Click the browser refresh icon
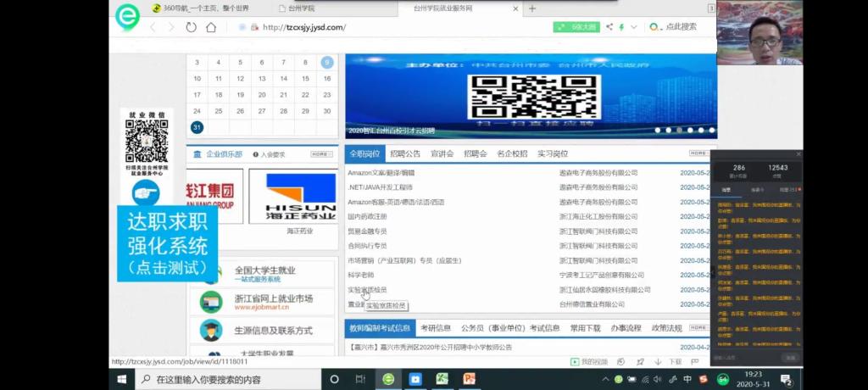The width and height of the screenshot is (868, 390). pyautogui.click(x=191, y=27)
